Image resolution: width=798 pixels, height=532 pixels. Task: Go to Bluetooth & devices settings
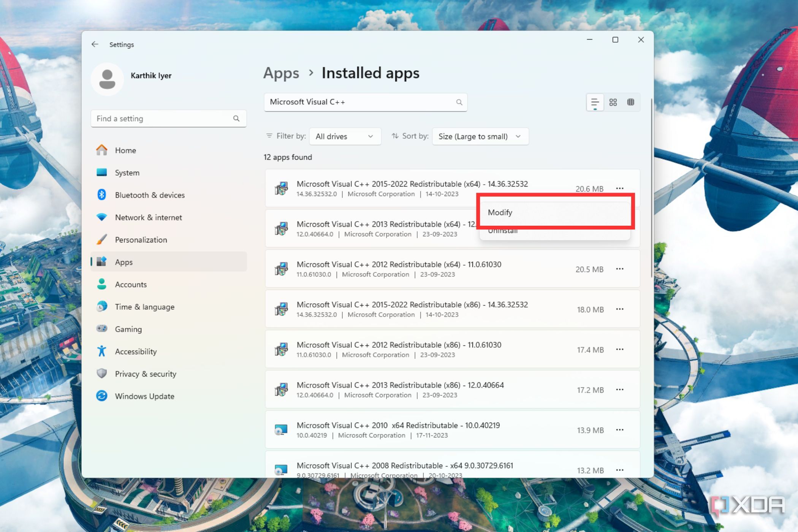coord(150,195)
